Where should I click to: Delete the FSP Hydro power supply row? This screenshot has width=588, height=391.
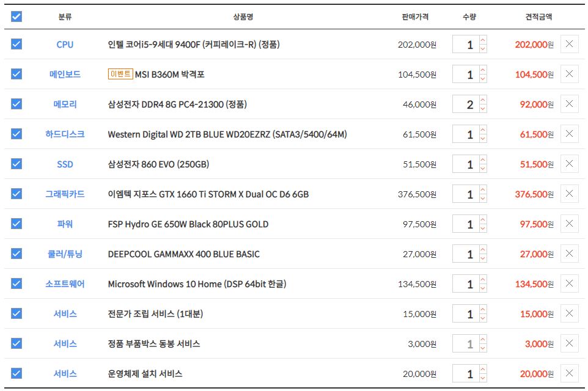(569, 224)
